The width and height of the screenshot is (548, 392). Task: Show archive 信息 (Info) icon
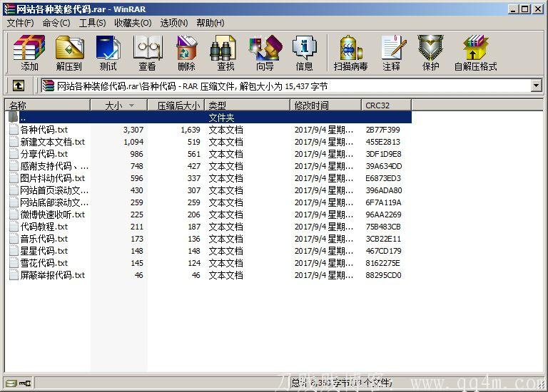coord(304,53)
